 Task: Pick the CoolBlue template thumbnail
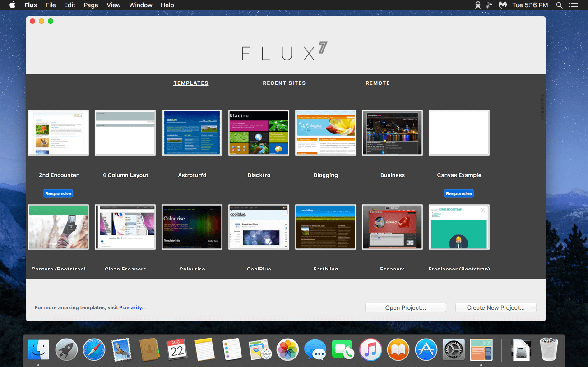[259, 227]
